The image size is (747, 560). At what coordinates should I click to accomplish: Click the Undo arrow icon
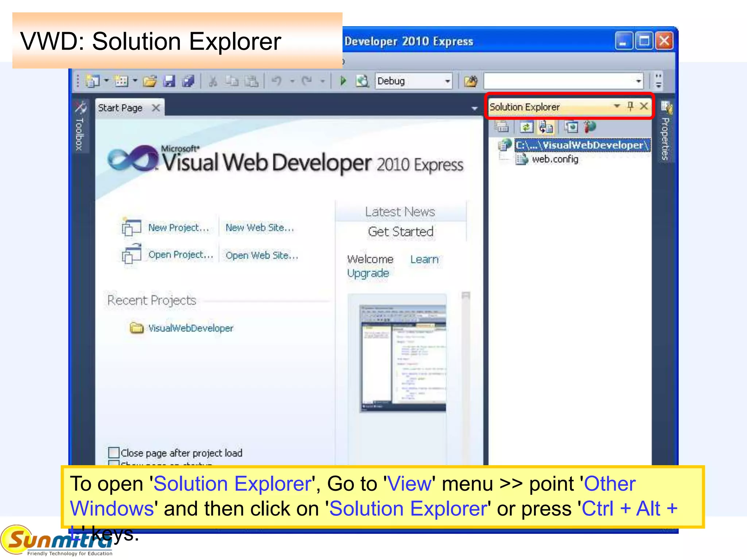tap(277, 81)
